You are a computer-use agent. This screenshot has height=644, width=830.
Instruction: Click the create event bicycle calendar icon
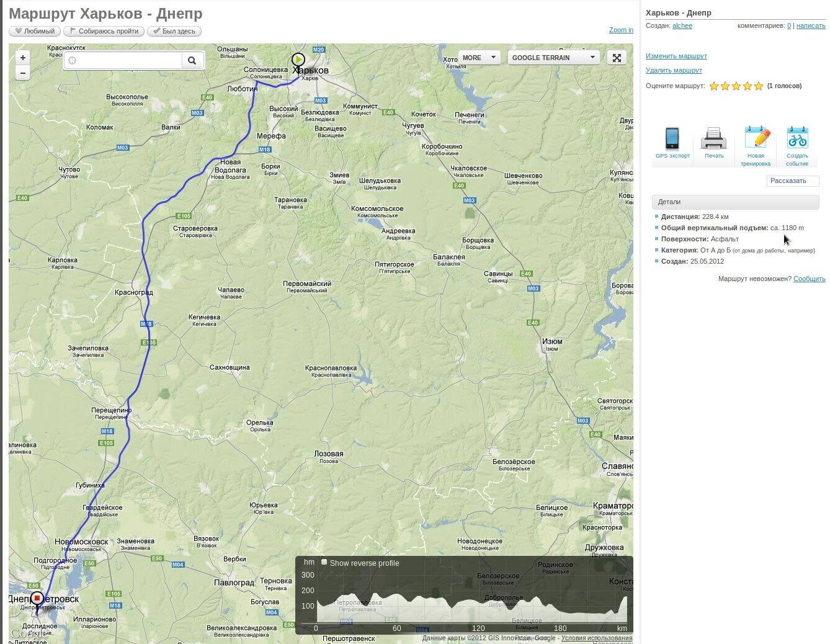coord(797,138)
